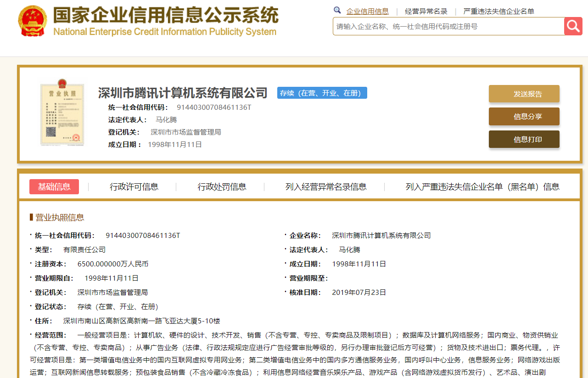Click approval date 2019年07月23日
588x378 pixels.
tap(359, 293)
